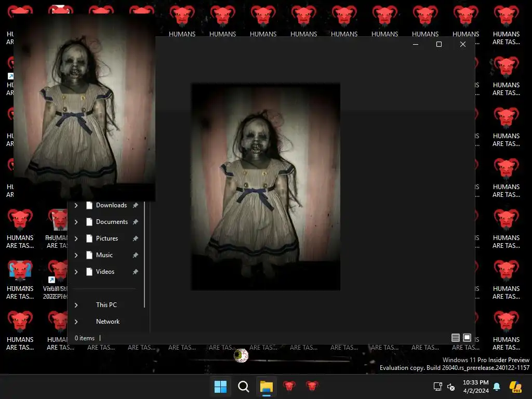Expand the Music folder chevron
Viewport: 532px width, 399px height.
(76, 255)
